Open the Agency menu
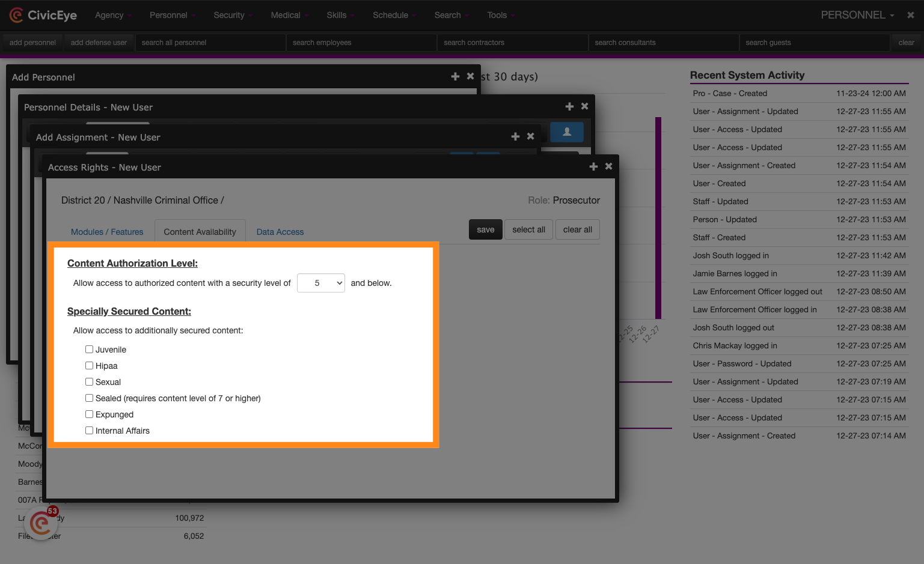 112,15
